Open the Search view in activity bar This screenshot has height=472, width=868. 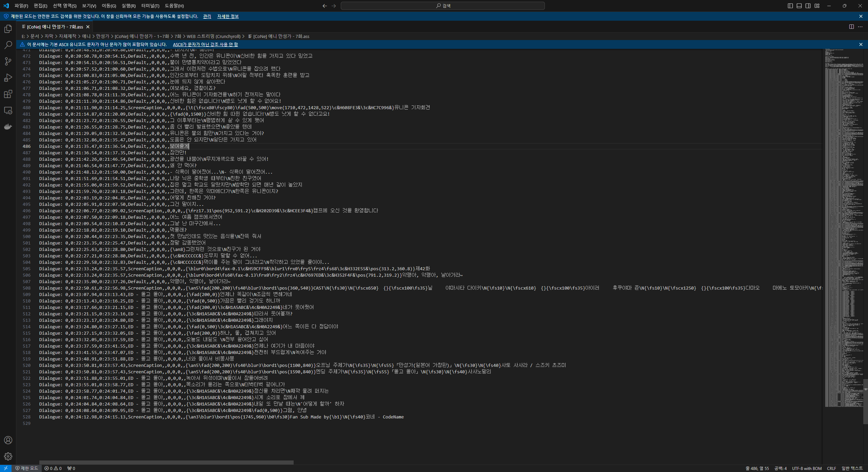[x=8, y=45]
